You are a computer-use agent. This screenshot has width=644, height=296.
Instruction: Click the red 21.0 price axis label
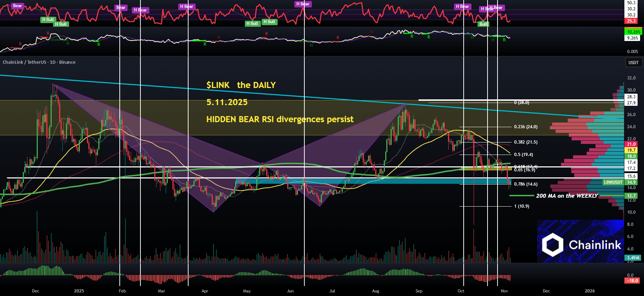(x=632, y=144)
